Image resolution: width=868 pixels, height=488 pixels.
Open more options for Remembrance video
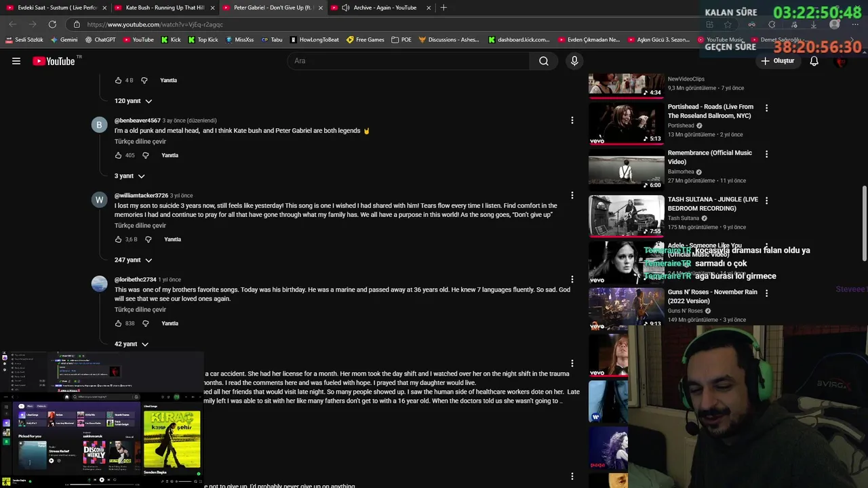(x=766, y=154)
